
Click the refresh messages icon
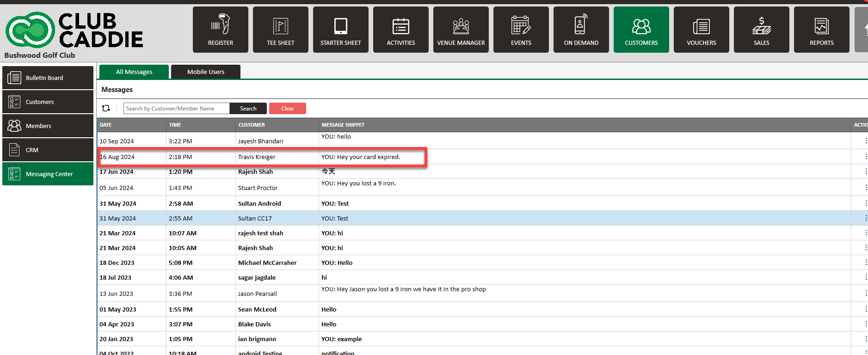click(x=106, y=108)
